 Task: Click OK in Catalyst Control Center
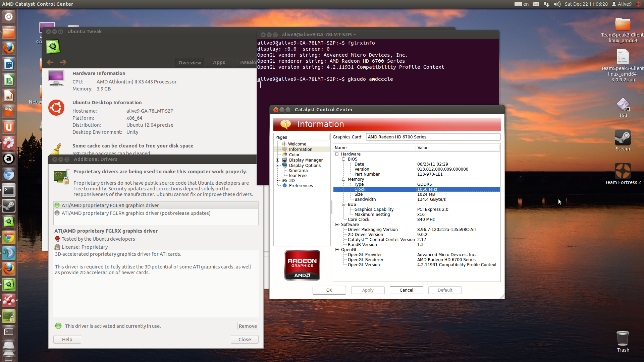pyautogui.click(x=329, y=290)
